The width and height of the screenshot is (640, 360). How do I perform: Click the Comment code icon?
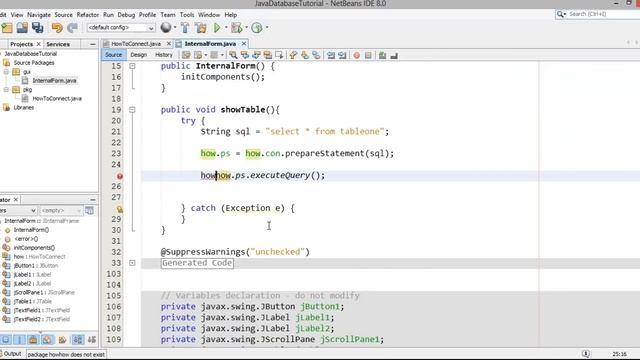[x=382, y=55]
